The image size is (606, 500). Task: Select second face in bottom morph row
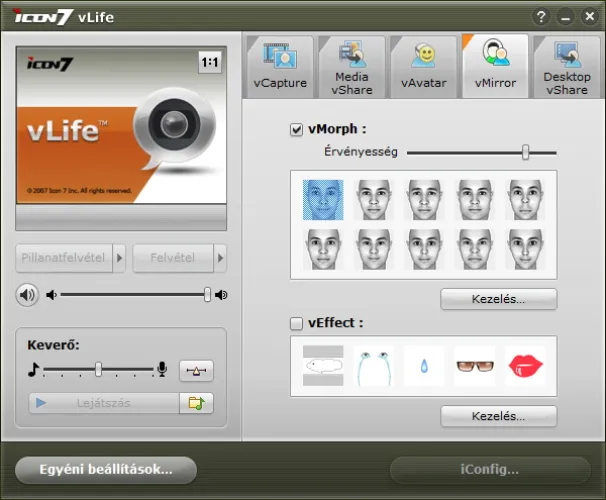point(374,249)
